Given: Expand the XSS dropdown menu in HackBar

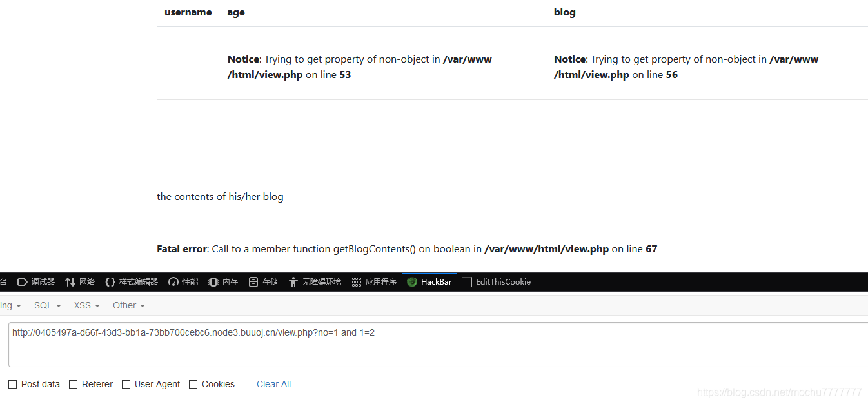Looking at the screenshot, I should pos(87,305).
